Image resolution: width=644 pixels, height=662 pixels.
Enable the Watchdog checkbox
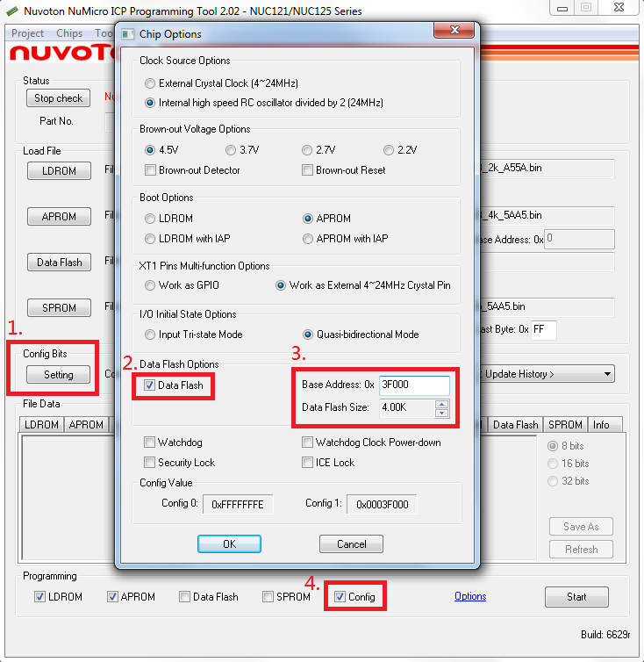[149, 442]
